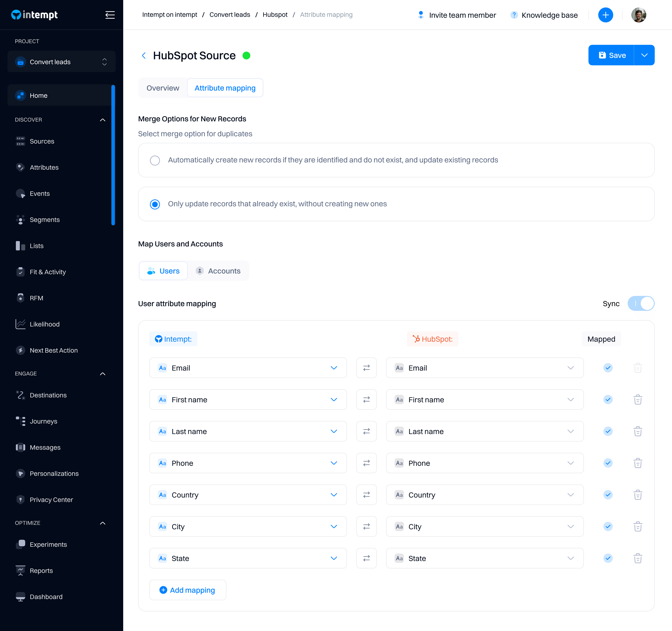Viewport: 672px width, 631px height.
Task: Open Segments from the sidebar
Action: (x=44, y=220)
